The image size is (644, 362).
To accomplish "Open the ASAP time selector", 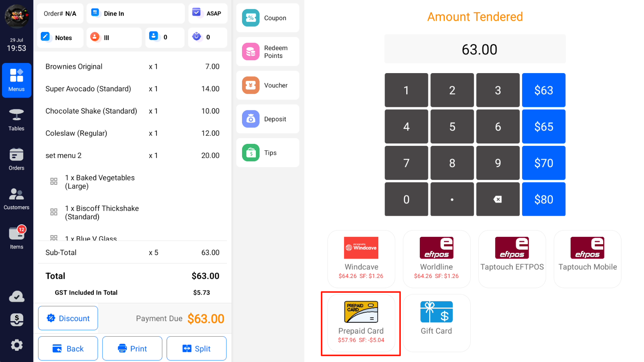I will coord(208,13).
